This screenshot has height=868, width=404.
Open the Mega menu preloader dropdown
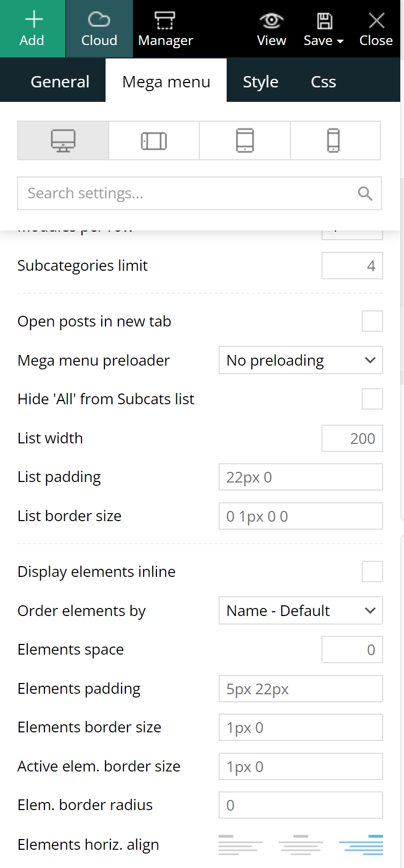coord(301,360)
